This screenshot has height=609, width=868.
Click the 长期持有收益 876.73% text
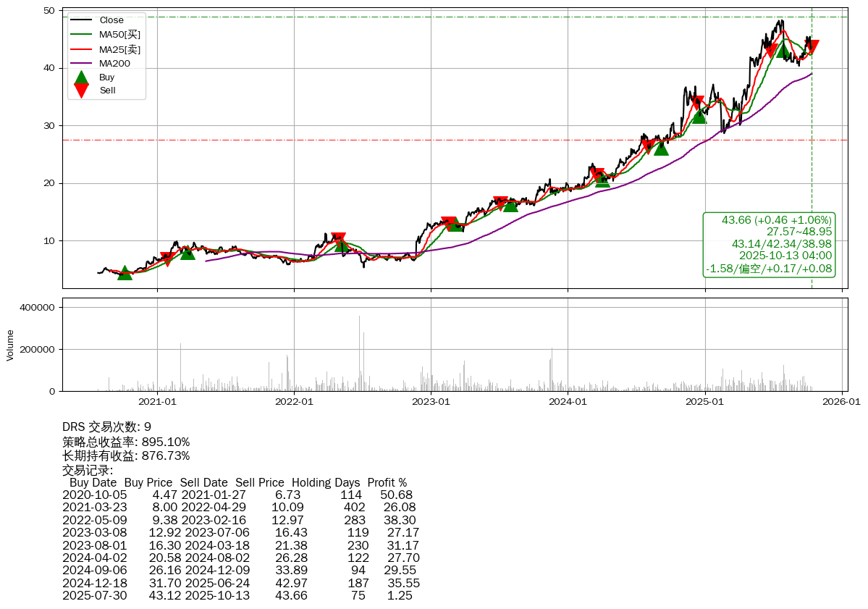pyautogui.click(x=126, y=455)
